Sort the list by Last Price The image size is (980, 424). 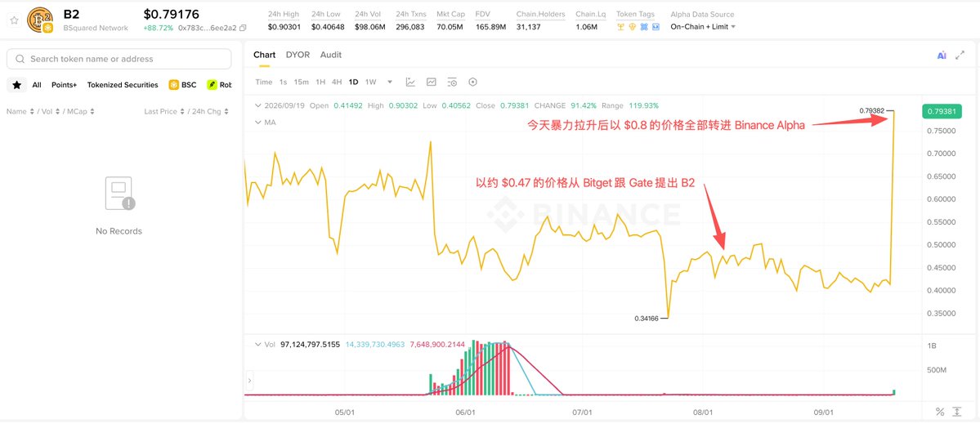click(164, 111)
